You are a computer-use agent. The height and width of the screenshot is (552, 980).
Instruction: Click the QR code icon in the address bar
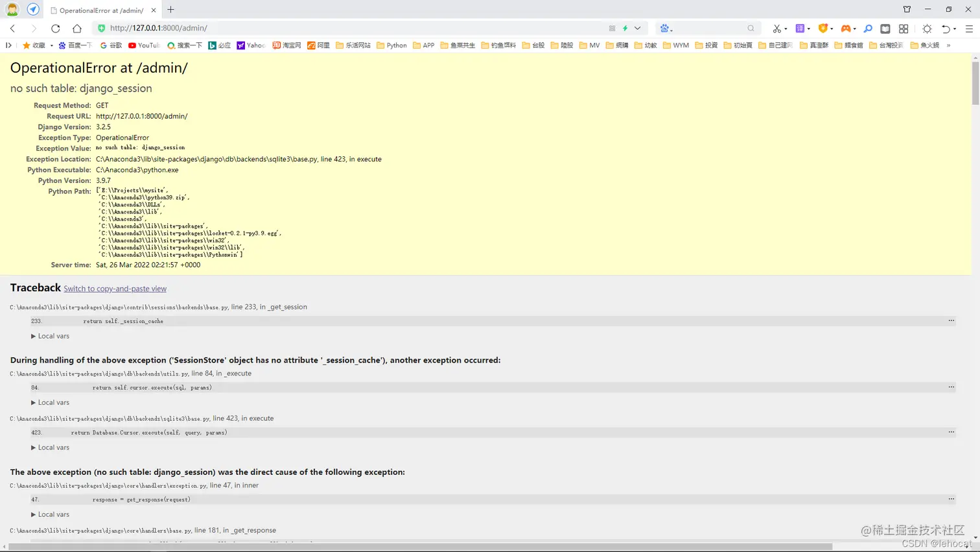point(612,29)
